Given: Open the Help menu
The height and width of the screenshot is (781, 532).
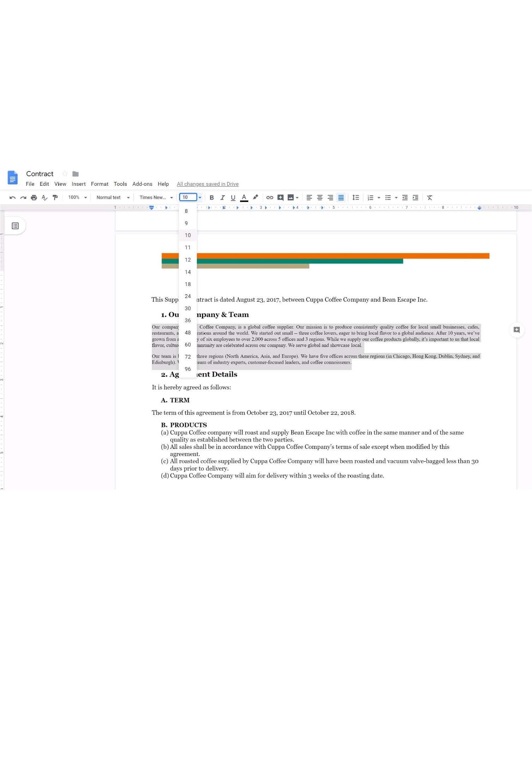Looking at the screenshot, I should (163, 184).
